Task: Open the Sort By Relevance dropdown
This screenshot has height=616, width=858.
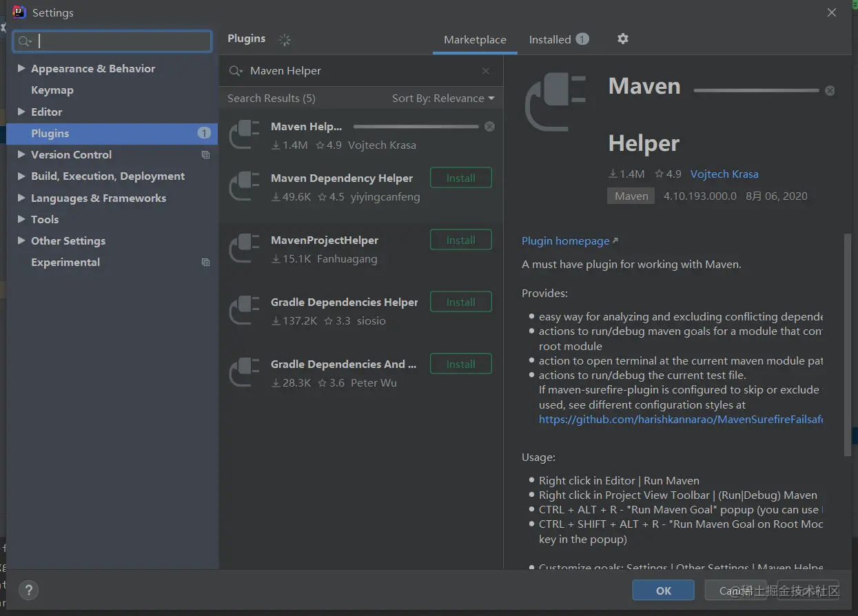Action: click(x=443, y=99)
